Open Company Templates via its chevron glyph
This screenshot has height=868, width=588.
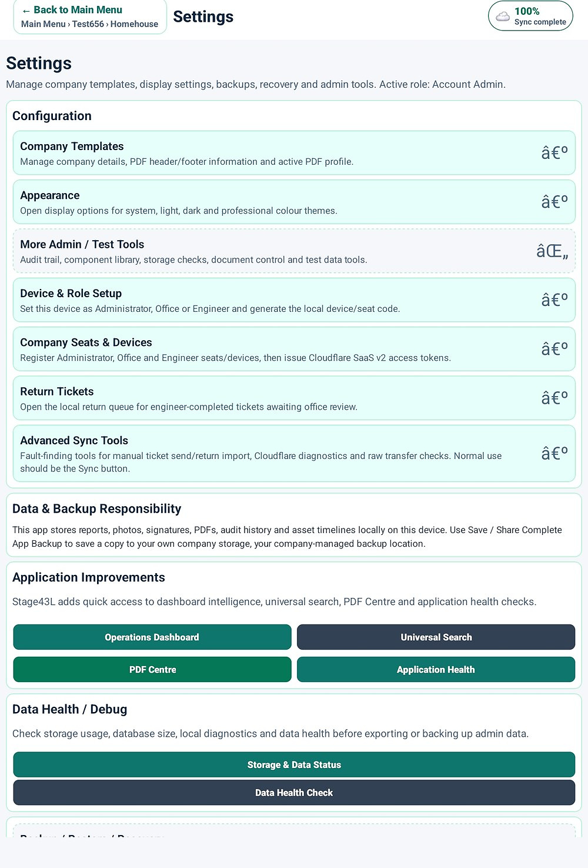coord(554,153)
